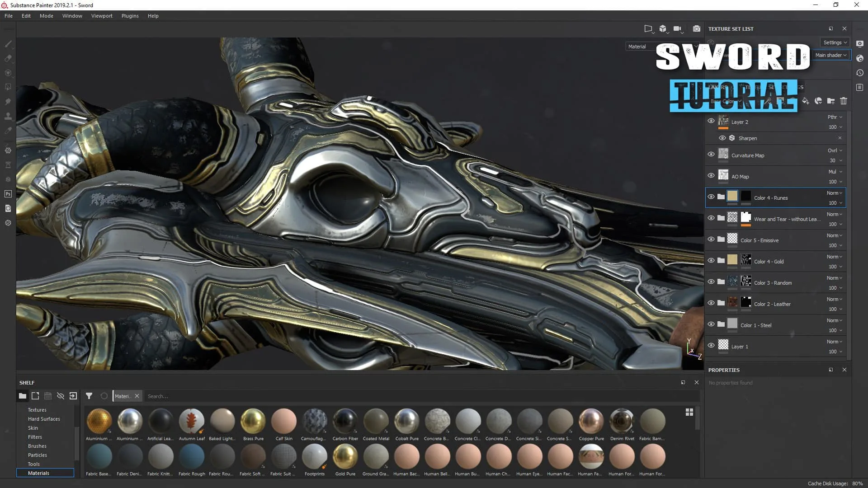The width and height of the screenshot is (868, 488).
Task: Open the Plugins menu
Action: pyautogui.click(x=130, y=16)
